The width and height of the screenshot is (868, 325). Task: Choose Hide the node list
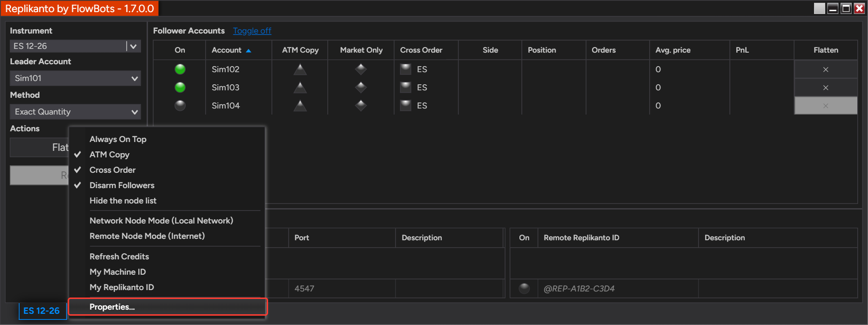(x=167, y=201)
